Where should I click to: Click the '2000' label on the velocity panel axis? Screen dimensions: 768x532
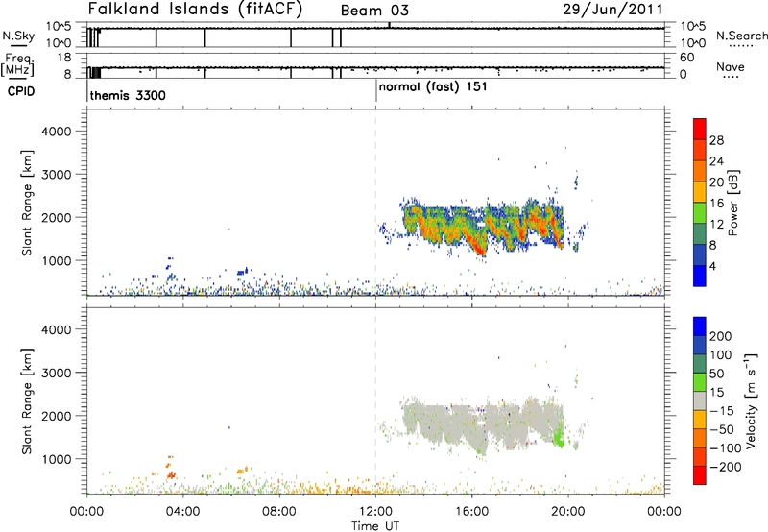point(57,416)
